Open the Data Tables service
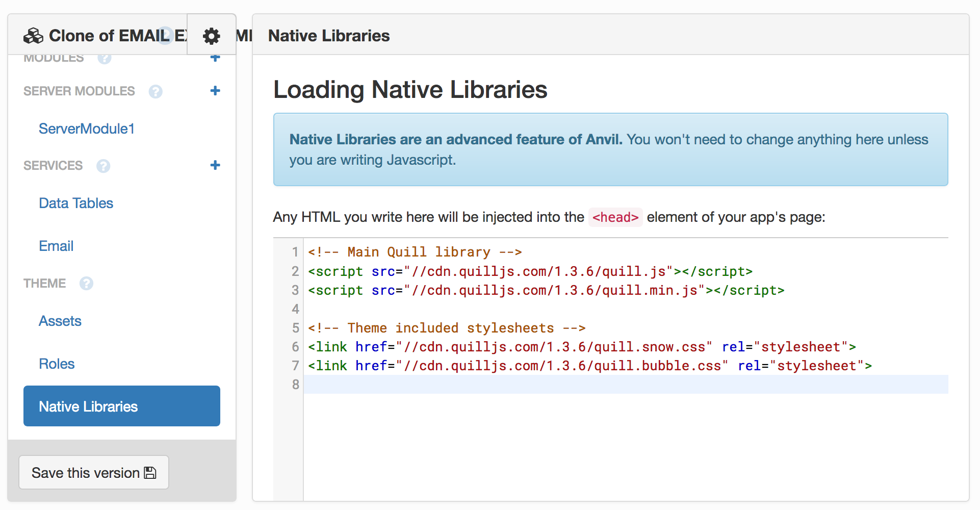The image size is (980, 510). pos(76,203)
